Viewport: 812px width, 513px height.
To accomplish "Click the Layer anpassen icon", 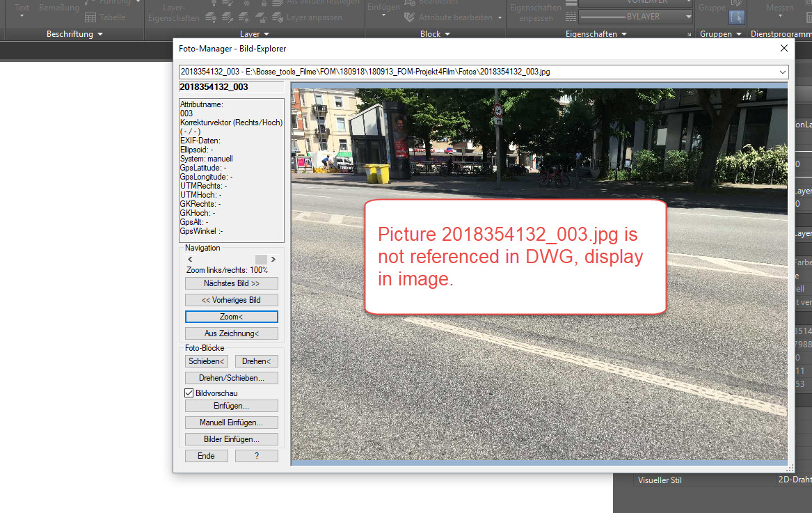I will [278, 17].
